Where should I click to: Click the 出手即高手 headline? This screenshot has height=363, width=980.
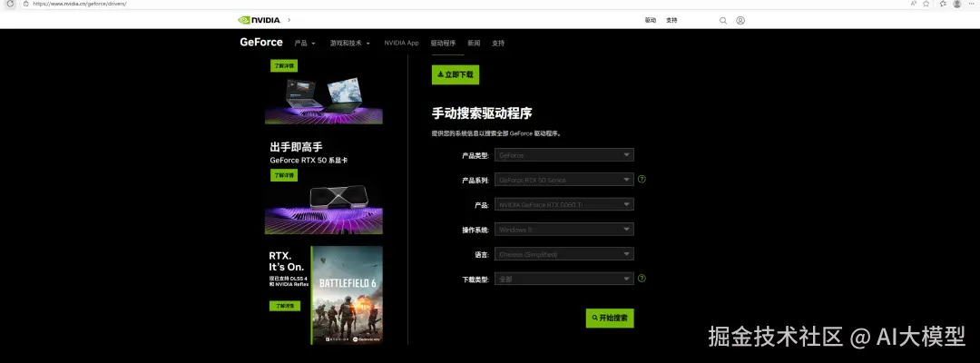pos(296,147)
